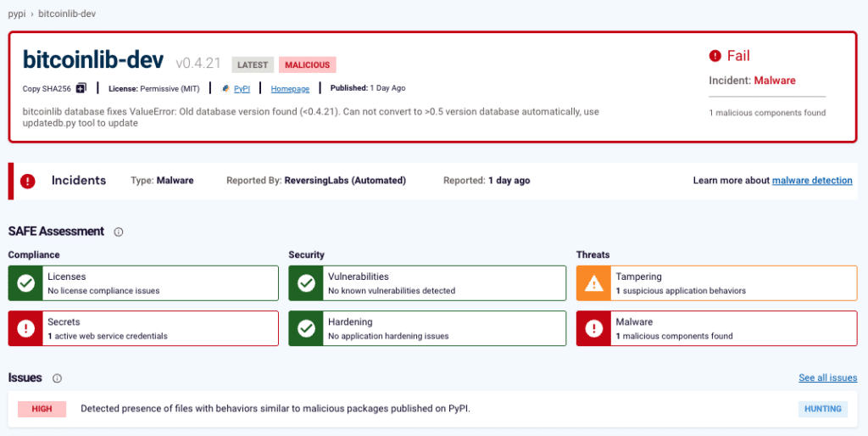Open SAFE Assessment info icon
This screenshot has height=436, width=868.
118,232
